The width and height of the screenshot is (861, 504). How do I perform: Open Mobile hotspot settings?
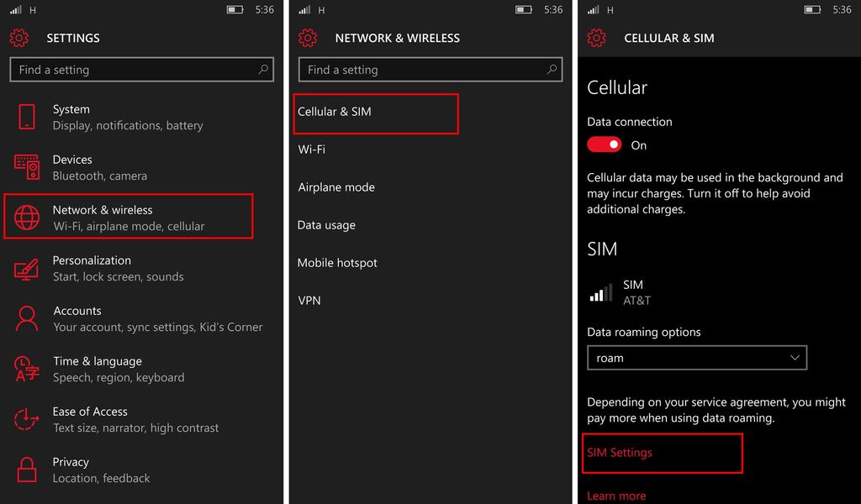tap(337, 263)
